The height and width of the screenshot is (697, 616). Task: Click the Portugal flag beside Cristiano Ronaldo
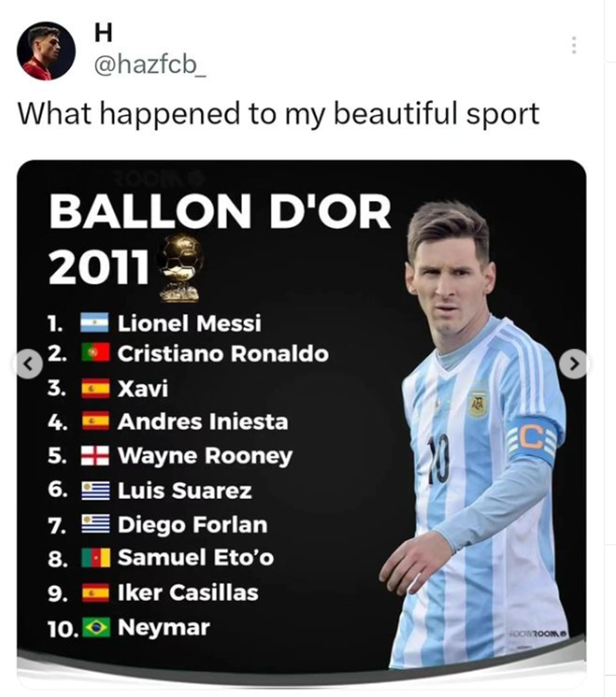coord(95,354)
